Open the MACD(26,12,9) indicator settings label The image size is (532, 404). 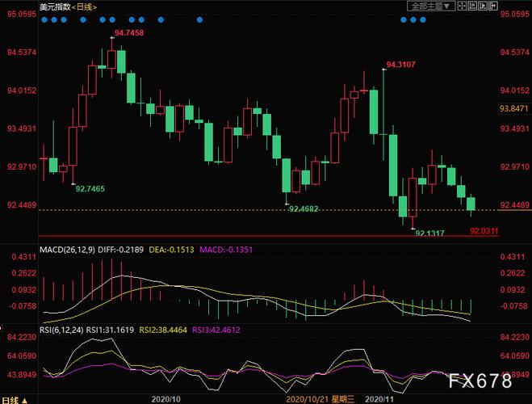[x=69, y=250]
